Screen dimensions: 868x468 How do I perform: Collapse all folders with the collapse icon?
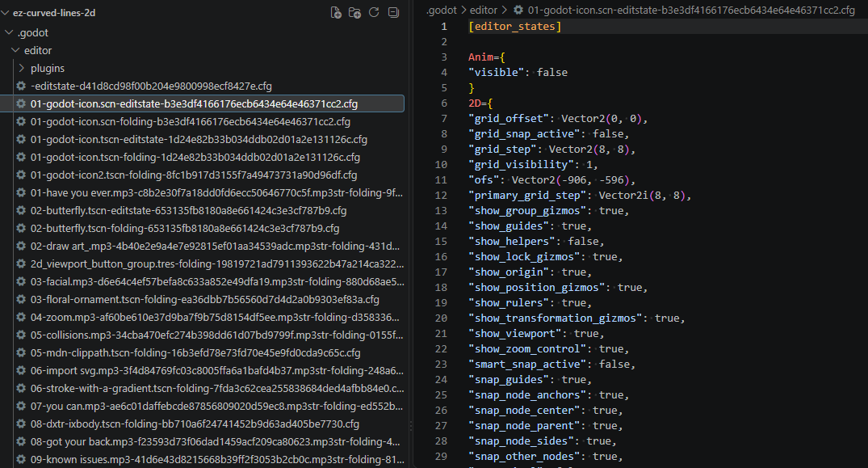393,12
